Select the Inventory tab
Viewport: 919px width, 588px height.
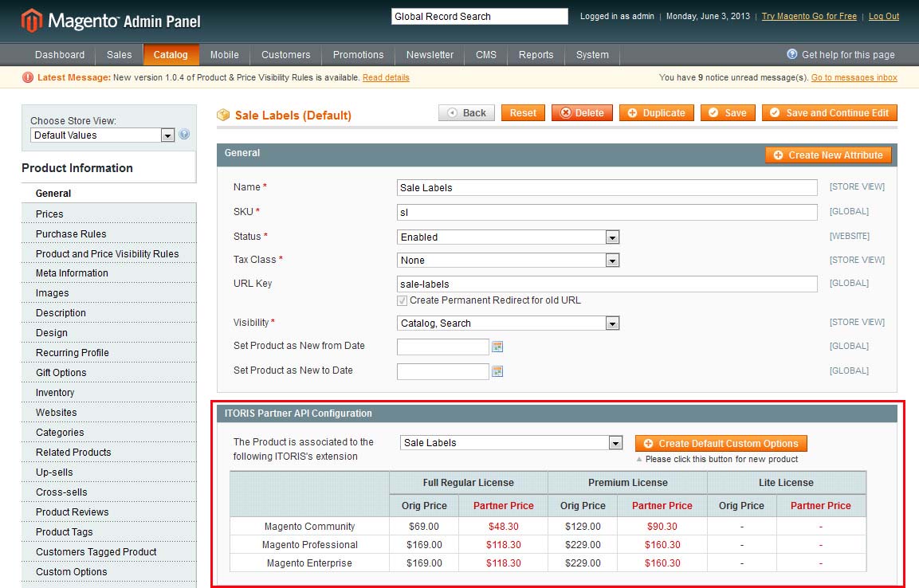coord(109,392)
